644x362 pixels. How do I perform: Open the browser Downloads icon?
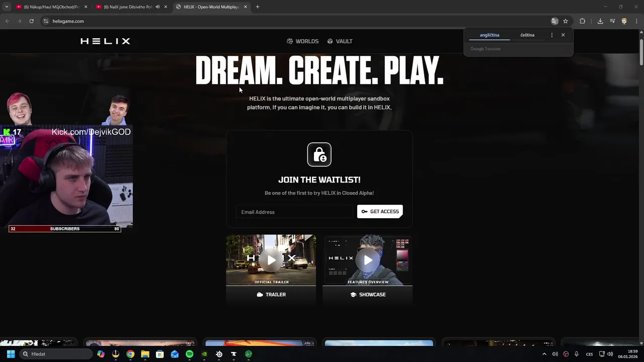(600, 21)
